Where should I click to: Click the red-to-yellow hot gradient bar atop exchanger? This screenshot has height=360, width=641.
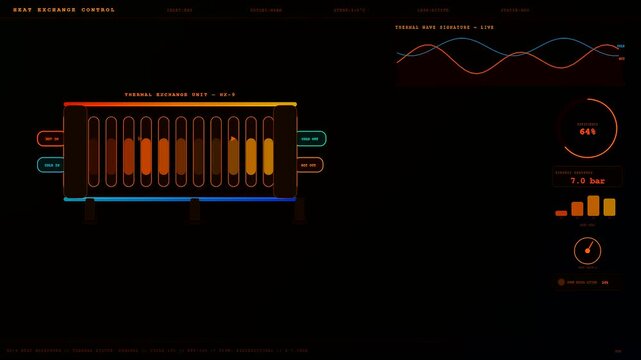[x=180, y=104]
